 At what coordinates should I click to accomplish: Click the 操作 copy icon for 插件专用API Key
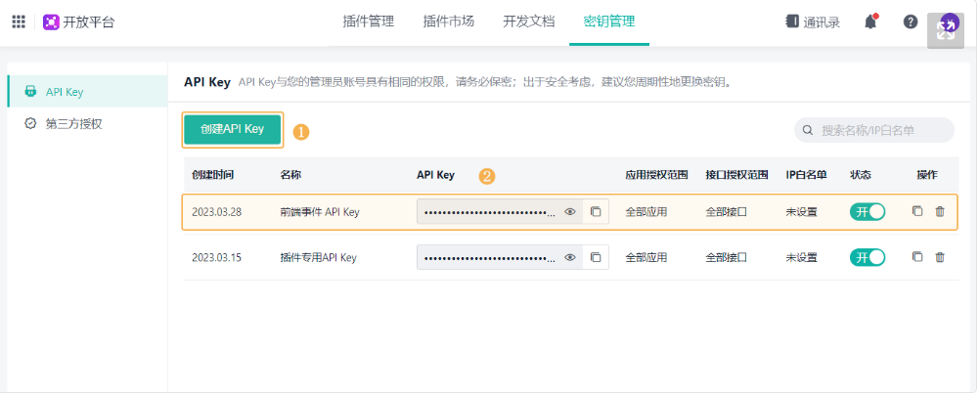click(x=917, y=257)
